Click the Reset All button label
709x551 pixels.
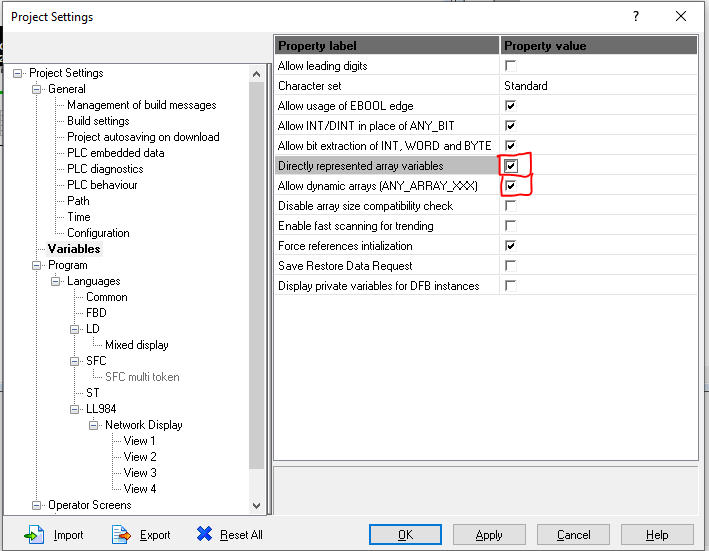coord(241,535)
